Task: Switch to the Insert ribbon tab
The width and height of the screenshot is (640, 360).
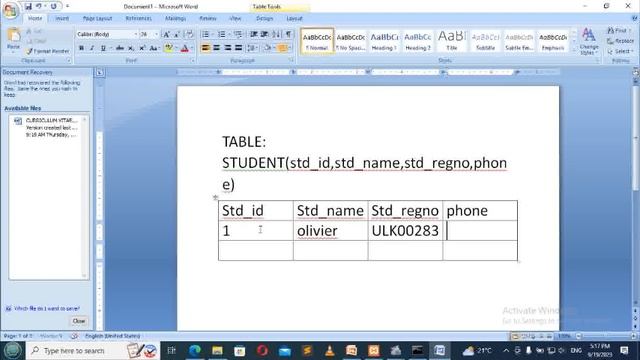Action: [62, 18]
